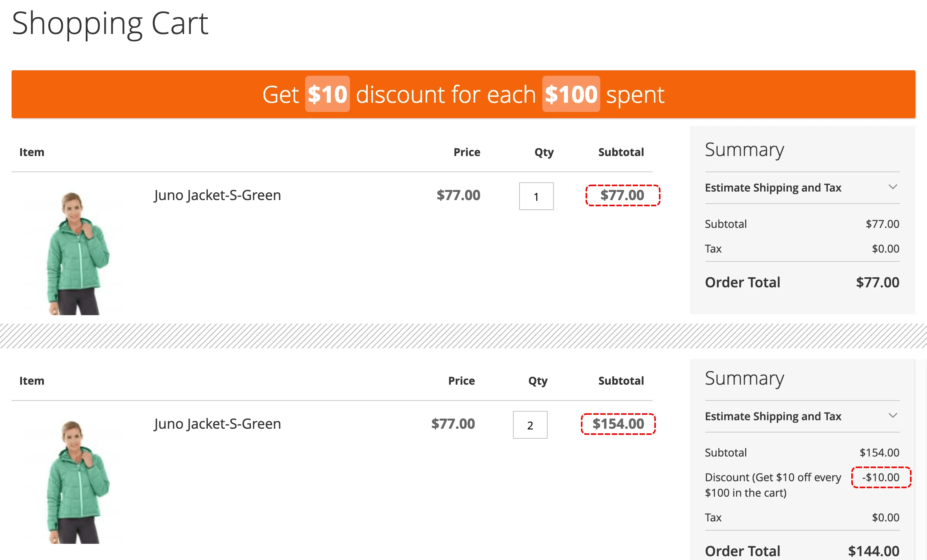This screenshot has width=927, height=560.
Task: Click the quantity field showing 1
Action: tap(536, 196)
